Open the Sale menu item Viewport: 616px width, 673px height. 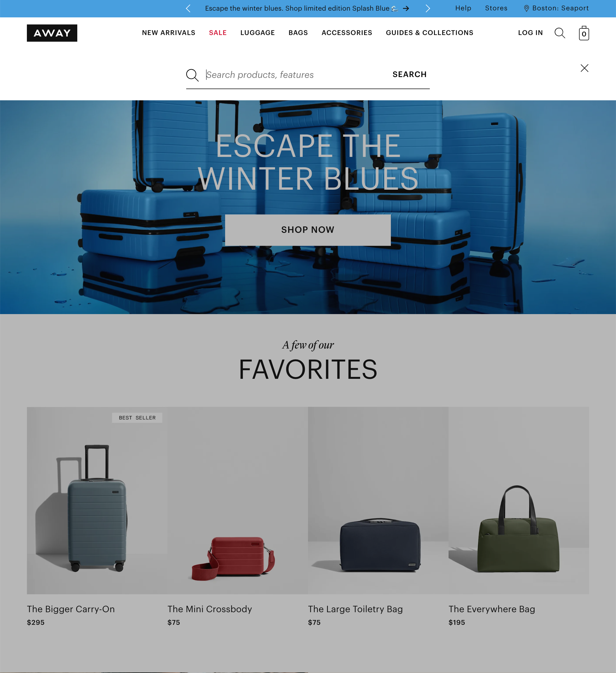tap(218, 33)
